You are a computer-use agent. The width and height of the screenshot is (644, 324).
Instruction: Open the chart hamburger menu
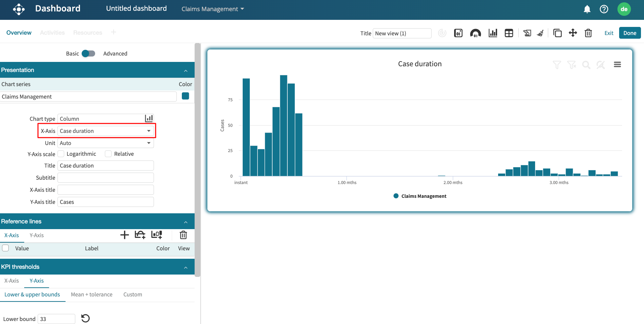(x=617, y=65)
